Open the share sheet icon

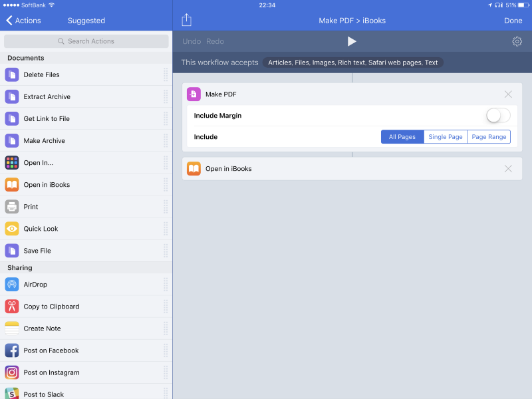pyautogui.click(x=187, y=20)
